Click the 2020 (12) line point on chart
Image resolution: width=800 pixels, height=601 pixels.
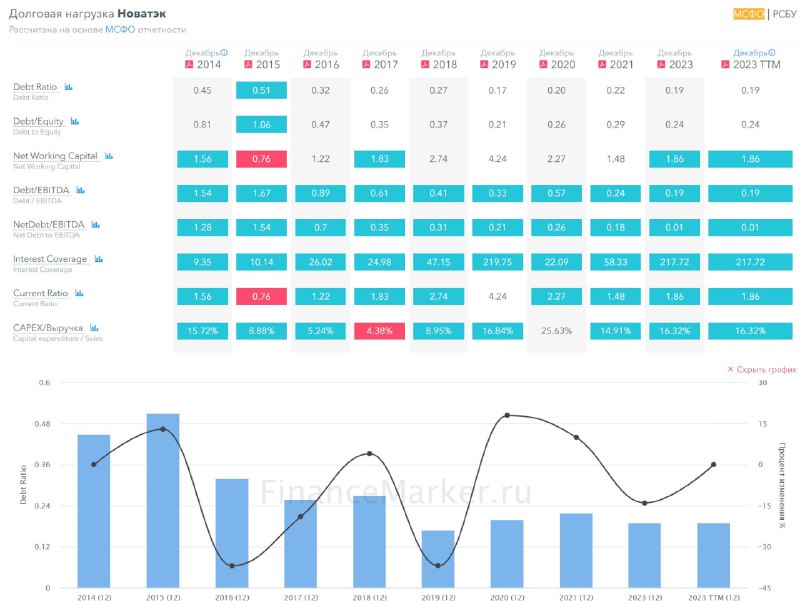507,415
